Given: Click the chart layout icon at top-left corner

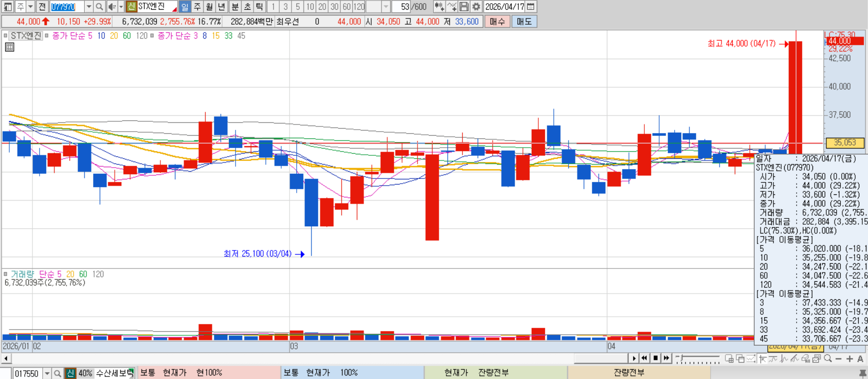Looking at the screenshot, I should (8, 7).
